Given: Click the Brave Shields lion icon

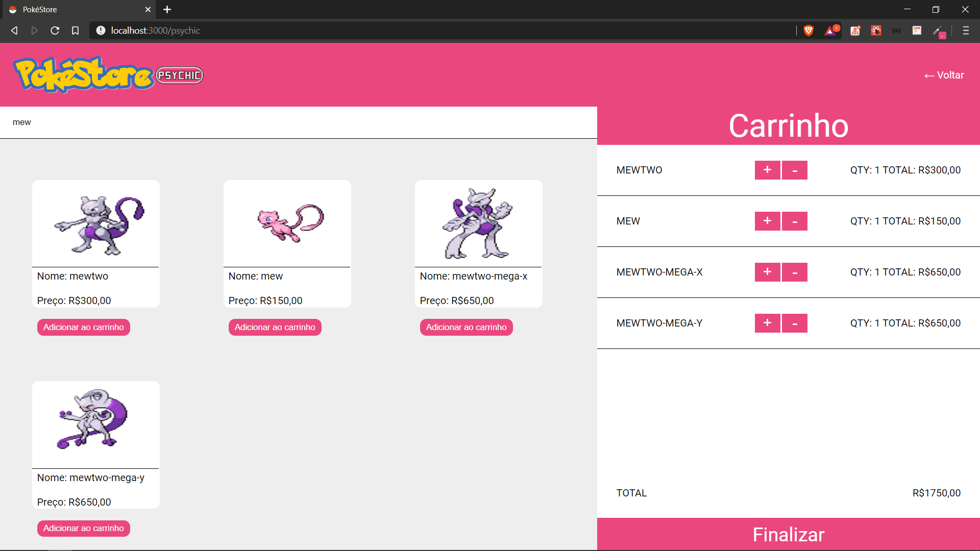Looking at the screenshot, I should [808, 31].
